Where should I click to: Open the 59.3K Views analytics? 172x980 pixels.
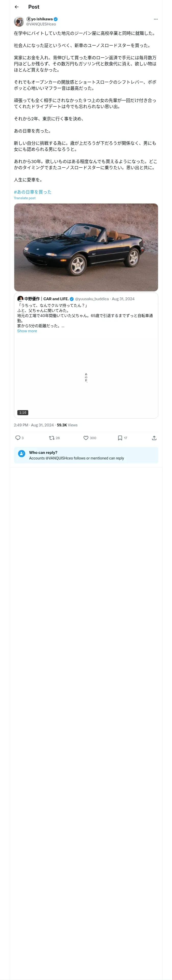[x=67, y=425]
